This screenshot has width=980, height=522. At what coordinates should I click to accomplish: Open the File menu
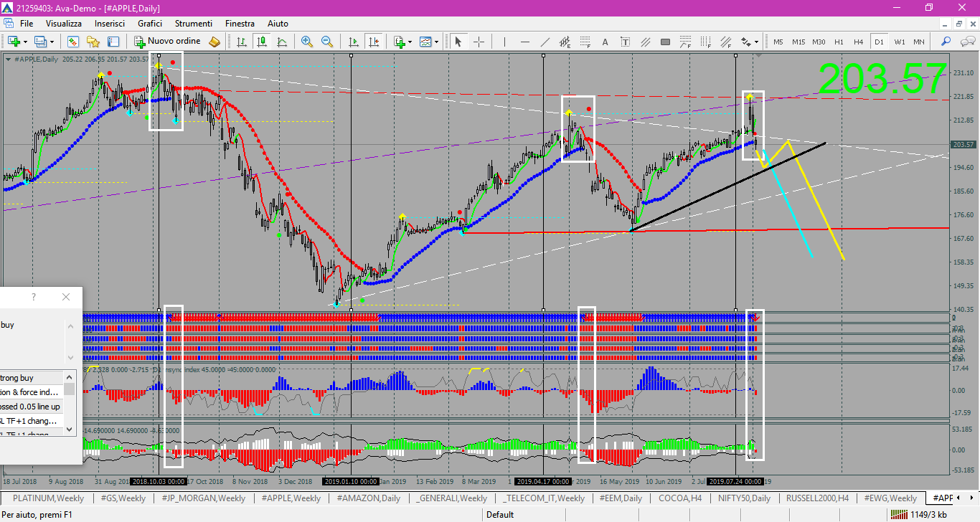point(27,24)
